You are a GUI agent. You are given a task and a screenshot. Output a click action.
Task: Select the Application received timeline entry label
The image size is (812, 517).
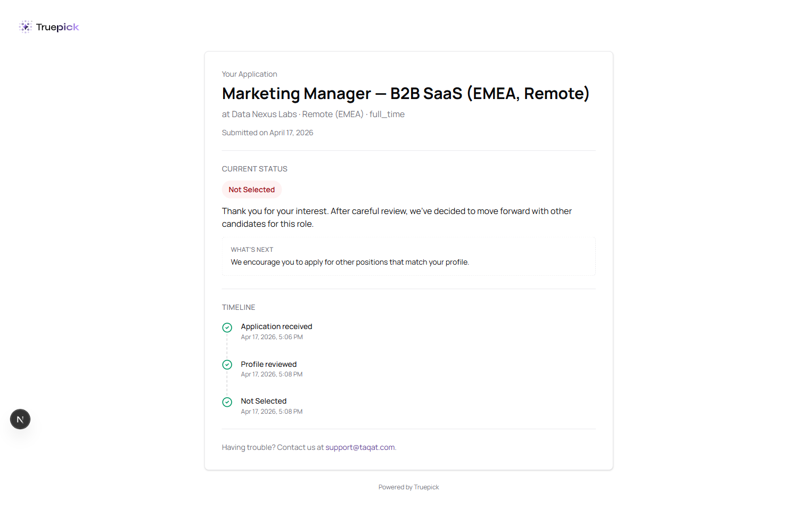tap(276, 326)
